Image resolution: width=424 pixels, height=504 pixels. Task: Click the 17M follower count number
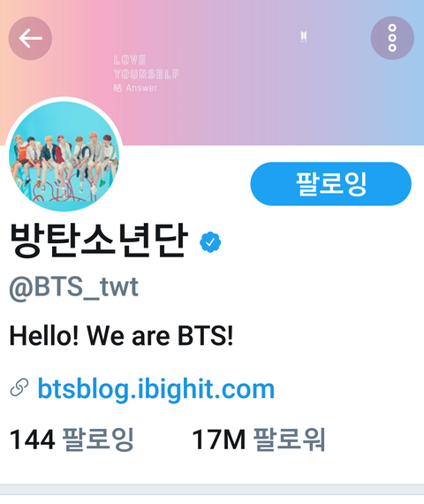click(x=219, y=439)
